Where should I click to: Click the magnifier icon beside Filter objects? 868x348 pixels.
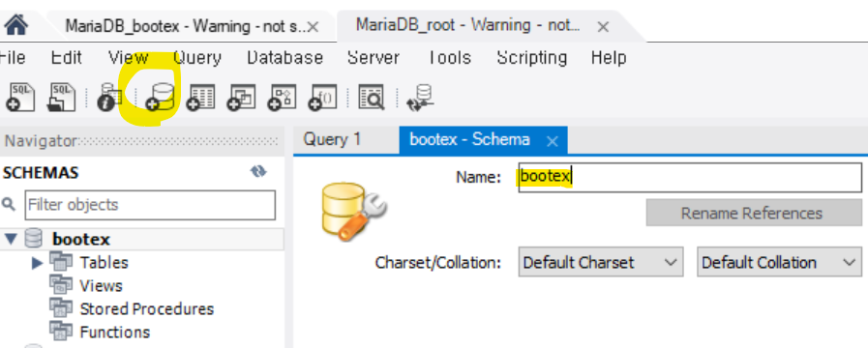pos(9,205)
